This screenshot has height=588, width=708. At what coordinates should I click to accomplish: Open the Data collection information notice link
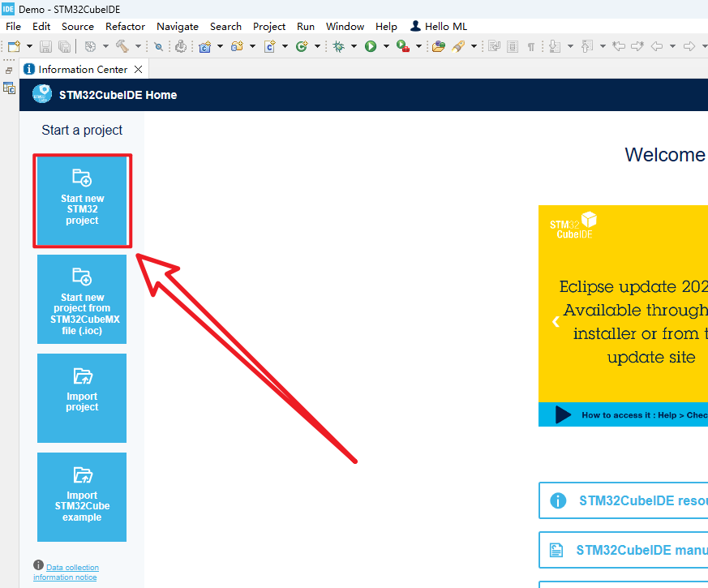point(66,573)
